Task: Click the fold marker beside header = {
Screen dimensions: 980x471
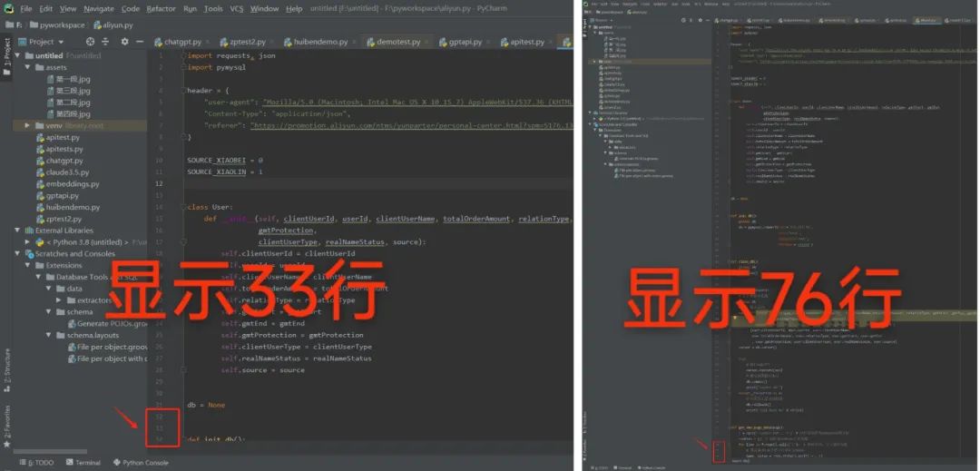Action: coord(183,91)
